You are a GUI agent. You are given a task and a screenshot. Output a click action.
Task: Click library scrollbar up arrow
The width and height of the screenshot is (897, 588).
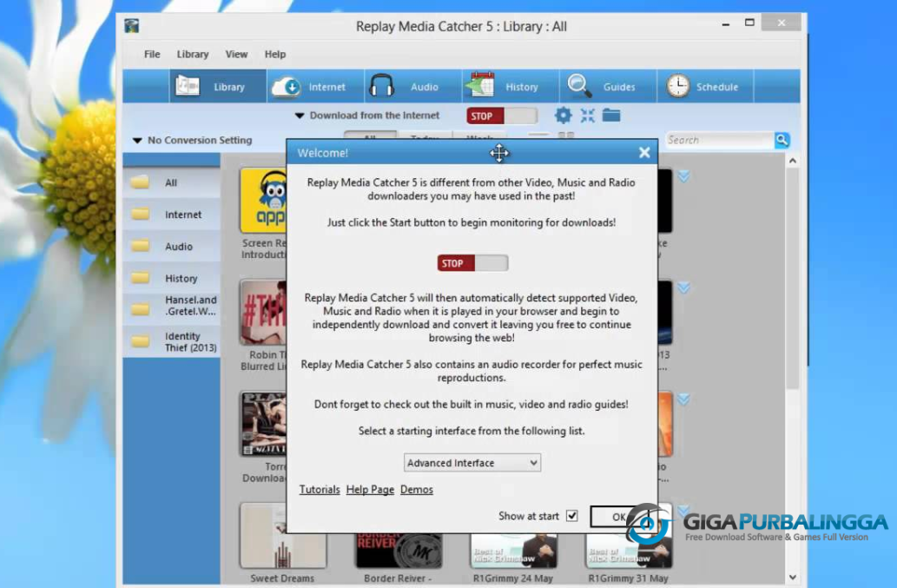(792, 161)
